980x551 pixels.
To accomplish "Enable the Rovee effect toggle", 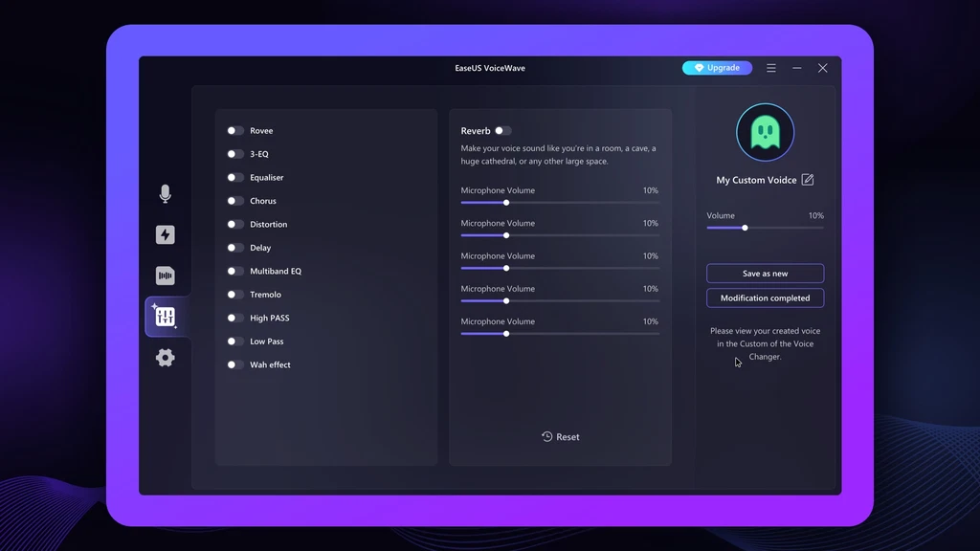I will point(234,131).
